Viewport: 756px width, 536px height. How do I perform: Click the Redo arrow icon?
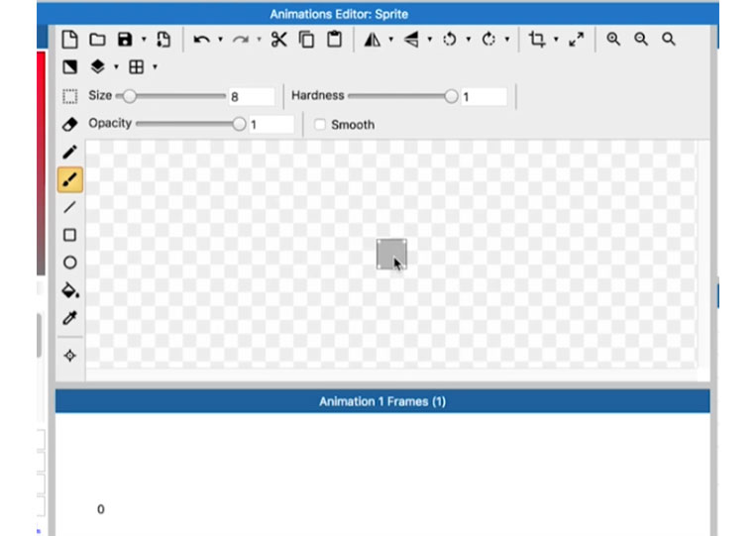[x=240, y=39]
